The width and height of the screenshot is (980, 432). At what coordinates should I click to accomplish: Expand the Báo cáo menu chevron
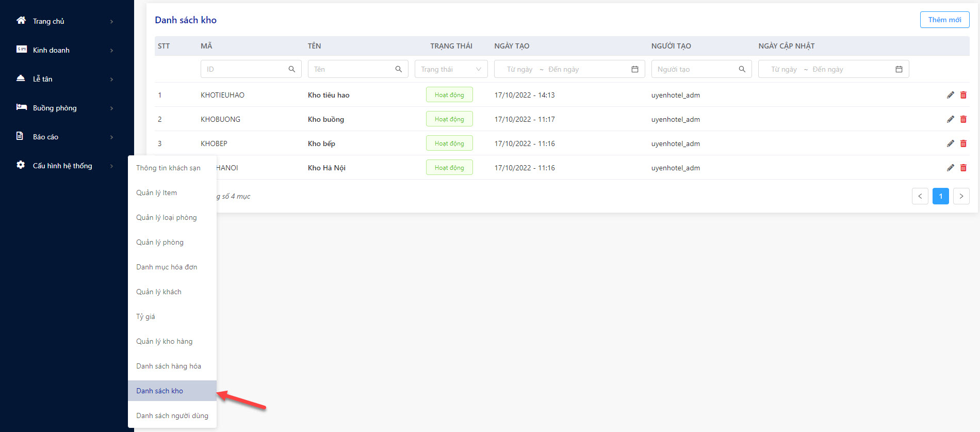click(111, 137)
